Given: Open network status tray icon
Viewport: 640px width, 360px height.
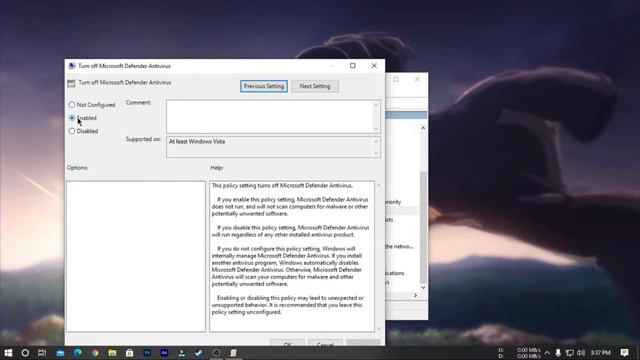Looking at the screenshot, I should 570,353.
